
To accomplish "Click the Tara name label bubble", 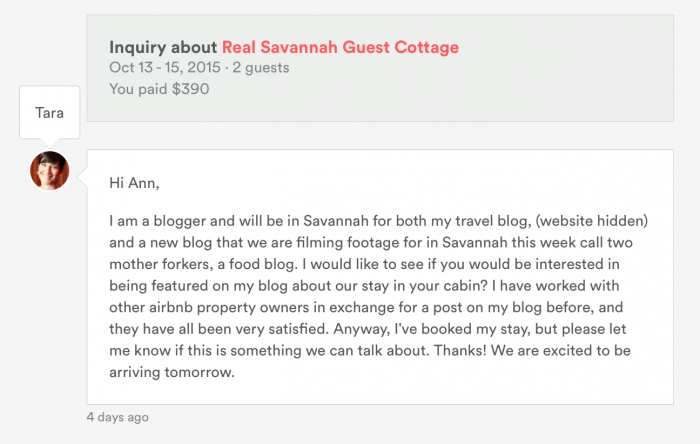I will pyautogui.click(x=50, y=113).
